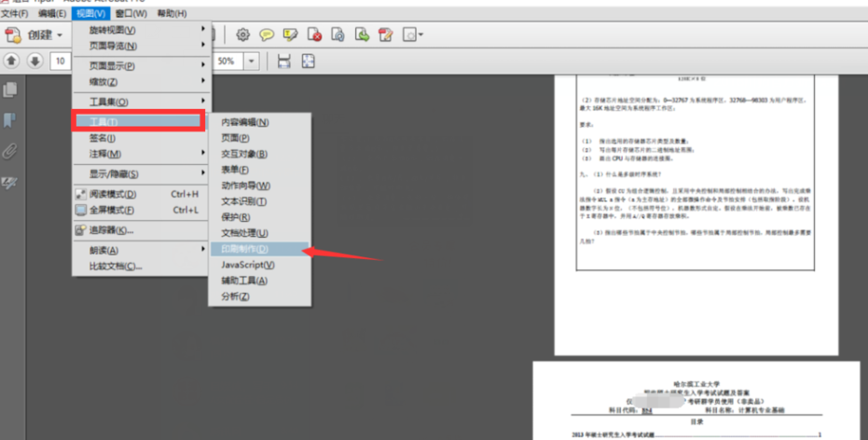This screenshot has width=868, height=440.
Task: Select 交互对象(B) in the tools submenu
Action: (x=259, y=154)
